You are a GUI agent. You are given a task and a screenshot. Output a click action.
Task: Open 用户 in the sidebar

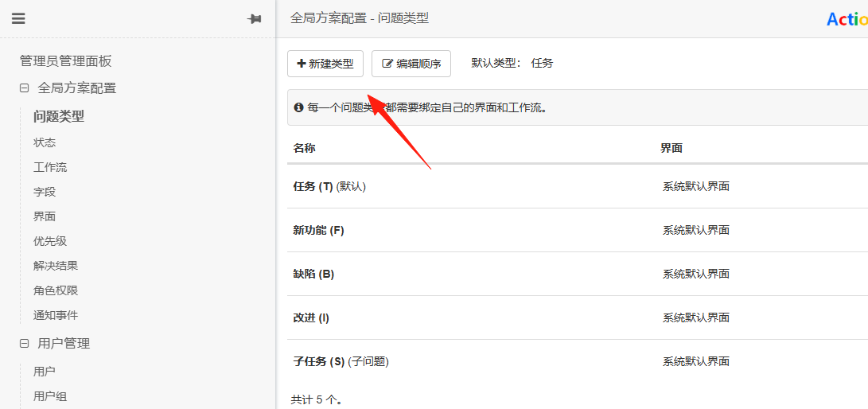coord(45,372)
